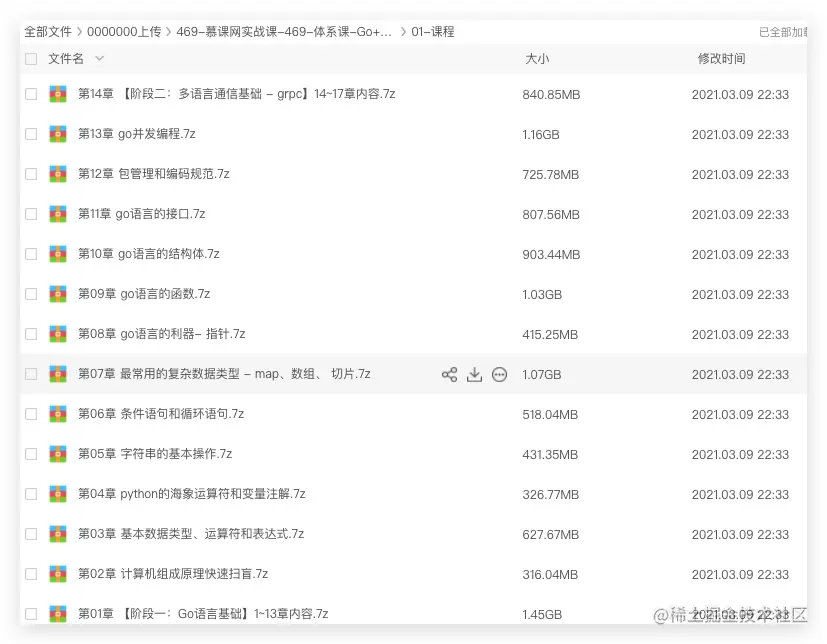Open the 469-慕课网实战课 breadcrumb
The height and width of the screenshot is (644, 827).
280,31
